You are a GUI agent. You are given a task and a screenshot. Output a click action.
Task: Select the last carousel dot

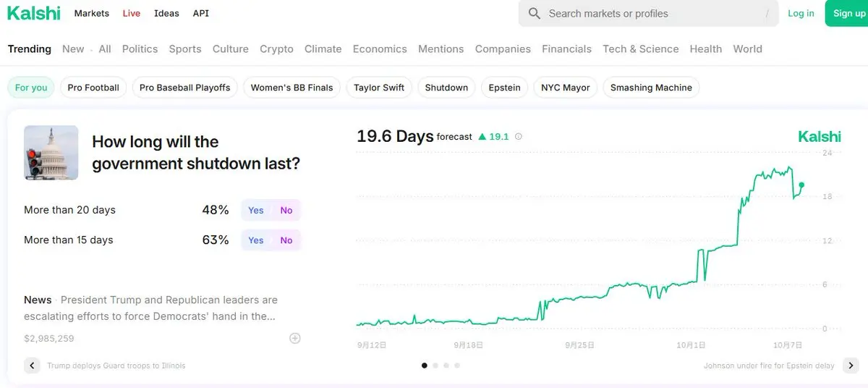coord(457,366)
